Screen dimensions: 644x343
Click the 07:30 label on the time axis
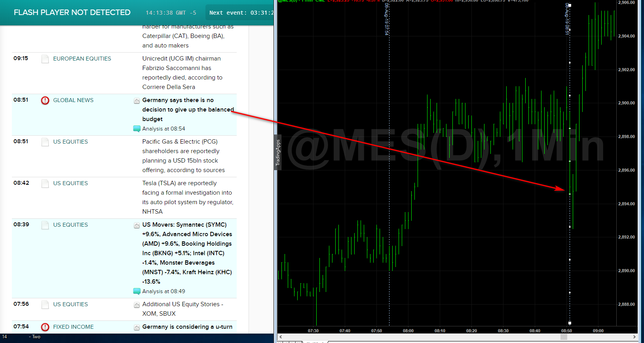coord(313,331)
